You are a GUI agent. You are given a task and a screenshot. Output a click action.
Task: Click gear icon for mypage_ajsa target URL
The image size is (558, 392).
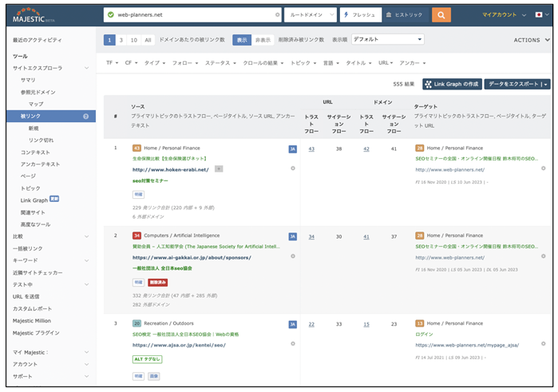tap(544, 344)
